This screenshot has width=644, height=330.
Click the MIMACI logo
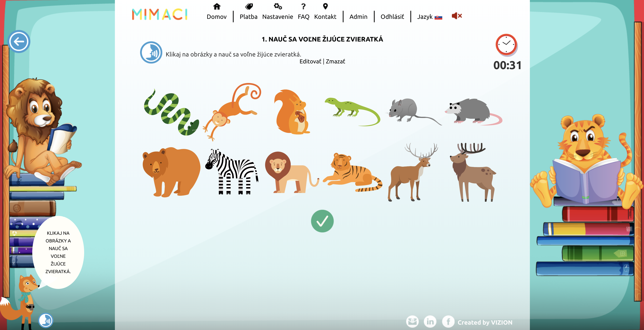point(160,14)
